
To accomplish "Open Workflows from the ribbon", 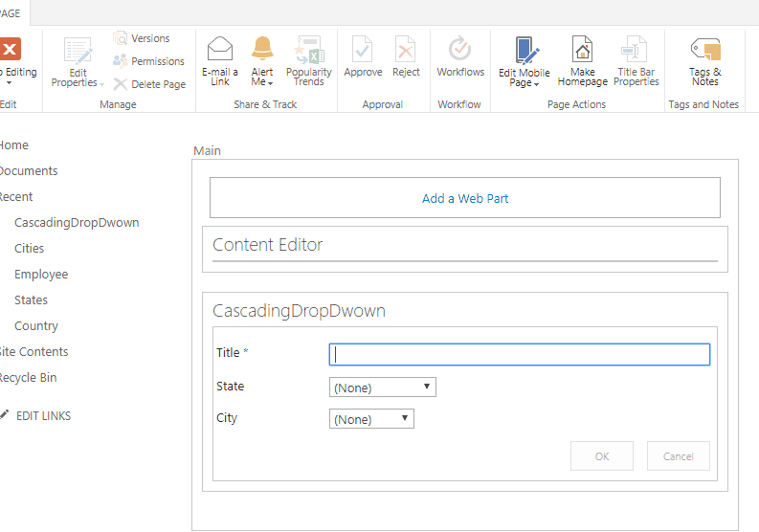I will 460,56.
